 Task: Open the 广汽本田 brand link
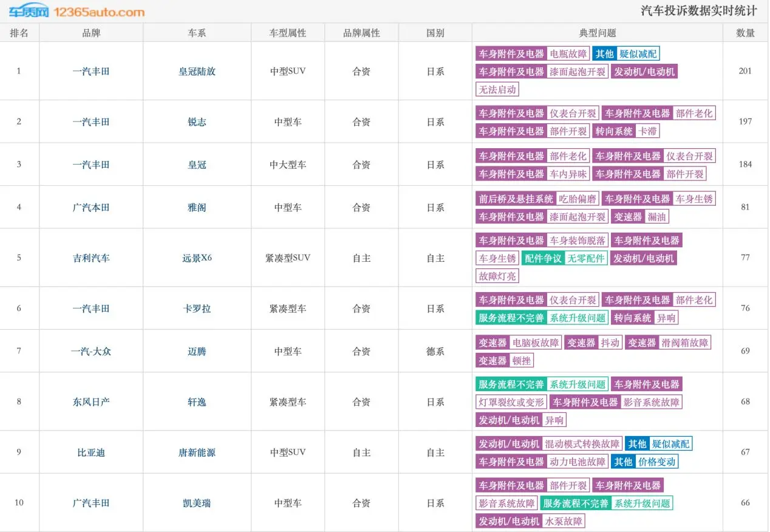pyautogui.click(x=91, y=207)
